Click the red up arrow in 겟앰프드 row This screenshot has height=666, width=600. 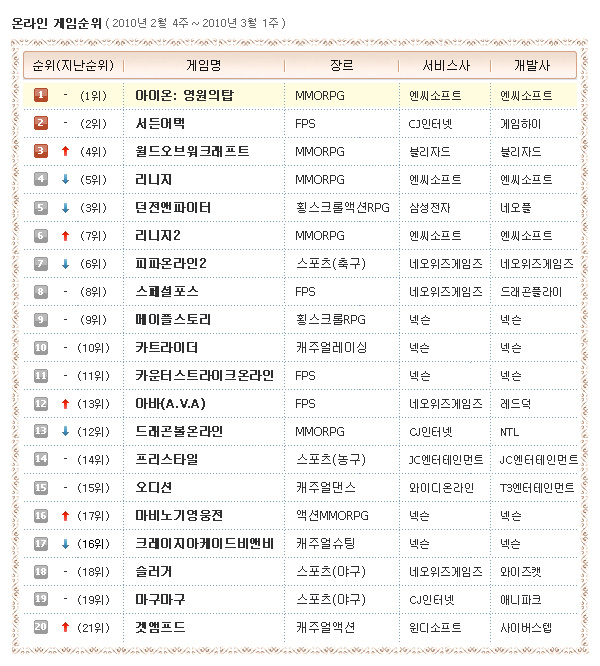(x=65, y=627)
